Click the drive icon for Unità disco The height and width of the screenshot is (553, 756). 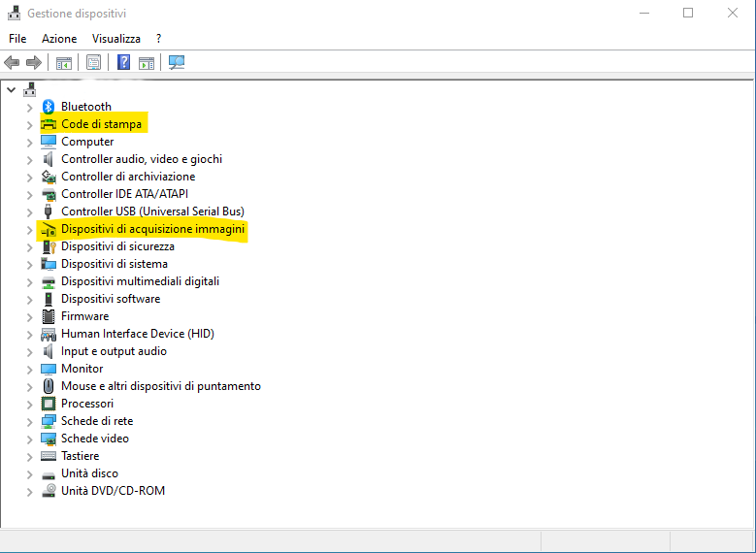click(x=49, y=474)
